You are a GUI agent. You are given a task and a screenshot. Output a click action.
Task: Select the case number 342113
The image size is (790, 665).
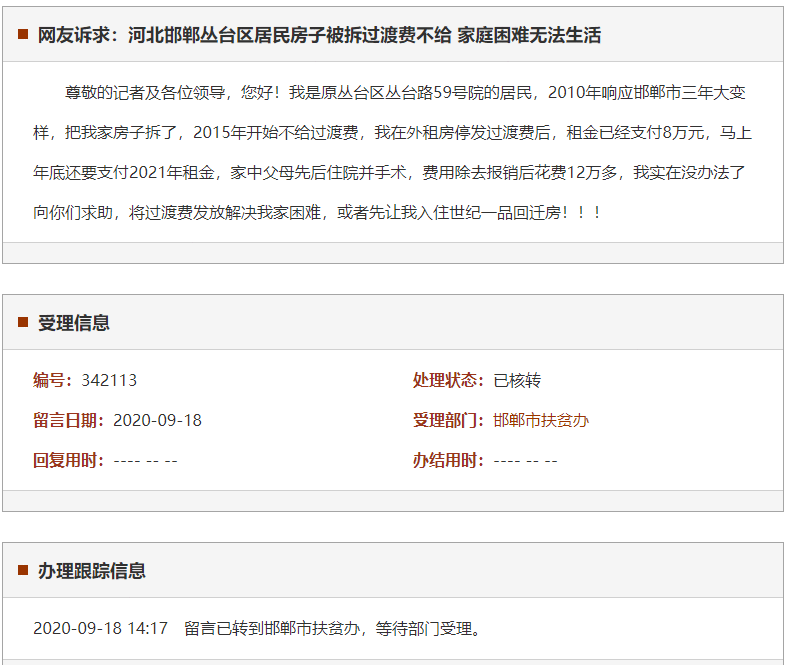pyautogui.click(x=109, y=380)
